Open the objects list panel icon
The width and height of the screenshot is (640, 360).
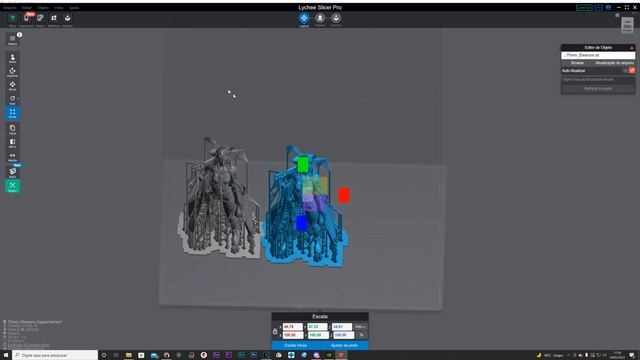click(x=13, y=40)
